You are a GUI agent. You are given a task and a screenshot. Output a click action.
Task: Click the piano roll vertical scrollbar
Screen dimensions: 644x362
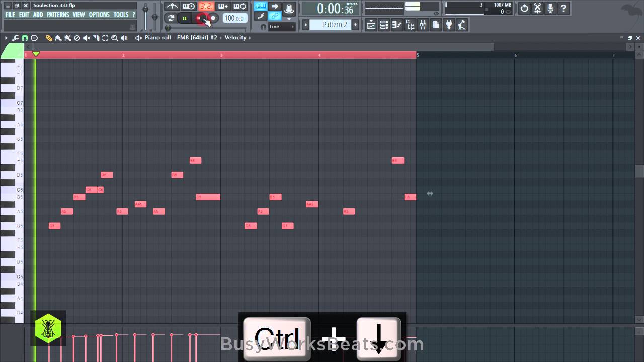coord(639,171)
